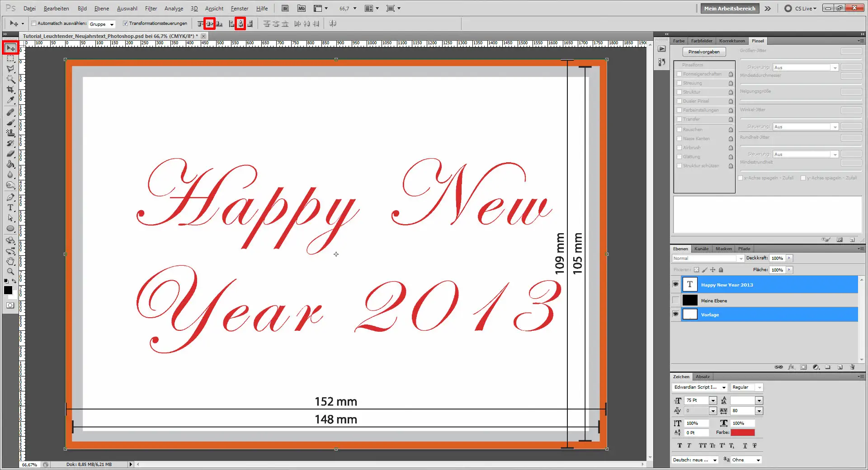Select the Type tool
This screenshot has height=470, width=868.
[10, 207]
